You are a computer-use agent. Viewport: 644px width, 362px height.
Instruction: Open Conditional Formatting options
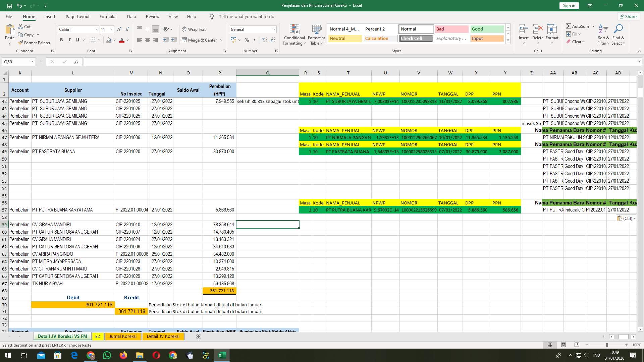click(294, 35)
